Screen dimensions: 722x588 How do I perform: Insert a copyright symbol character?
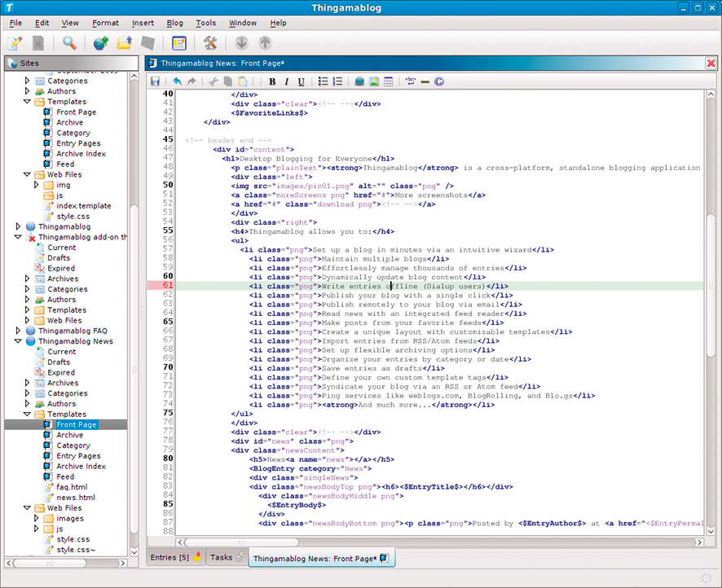[439, 81]
